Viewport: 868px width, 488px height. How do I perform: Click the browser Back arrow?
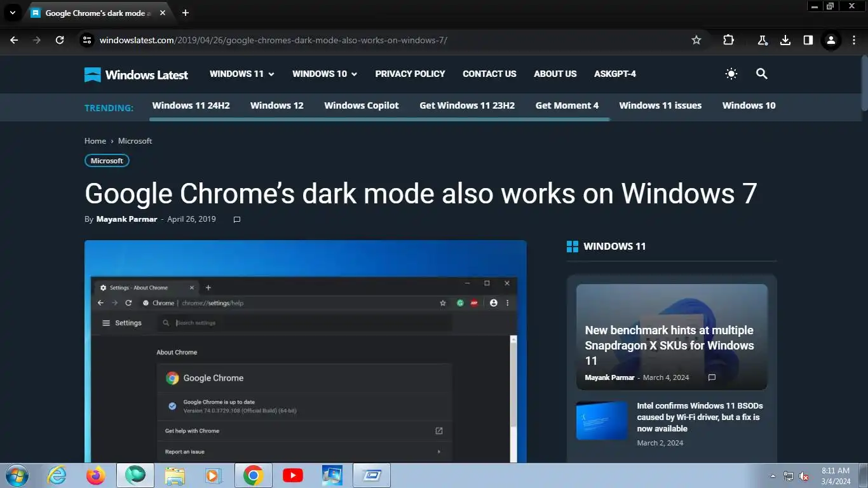coord(14,40)
